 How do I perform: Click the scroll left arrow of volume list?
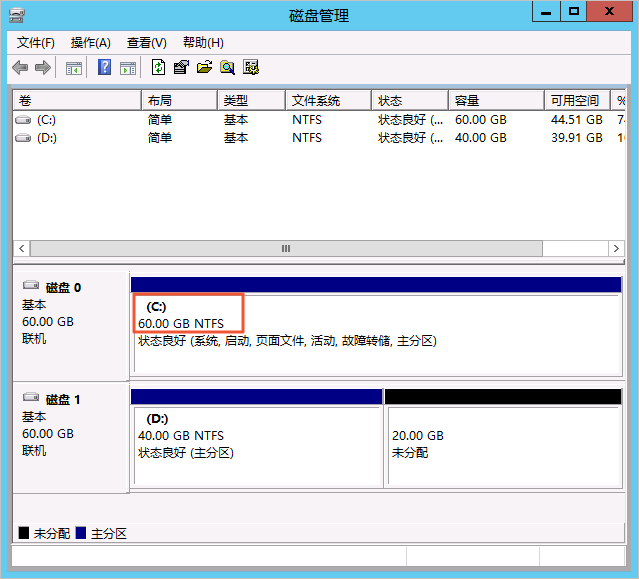pos(22,249)
